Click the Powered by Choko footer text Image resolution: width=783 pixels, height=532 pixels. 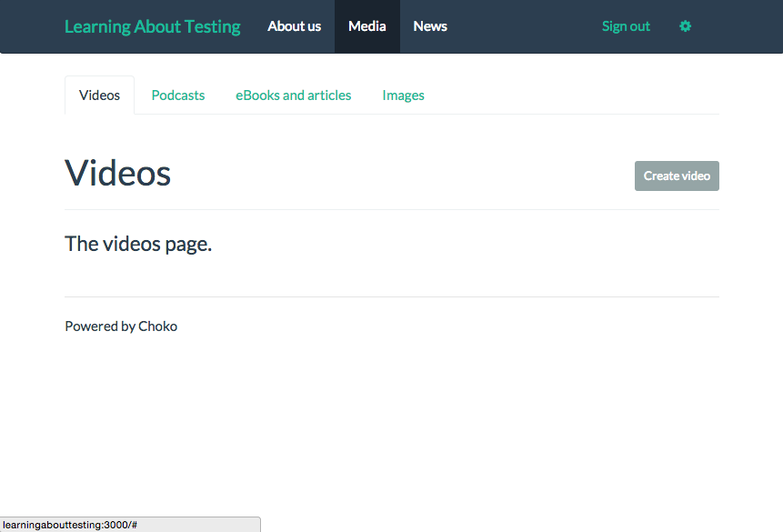click(x=121, y=326)
